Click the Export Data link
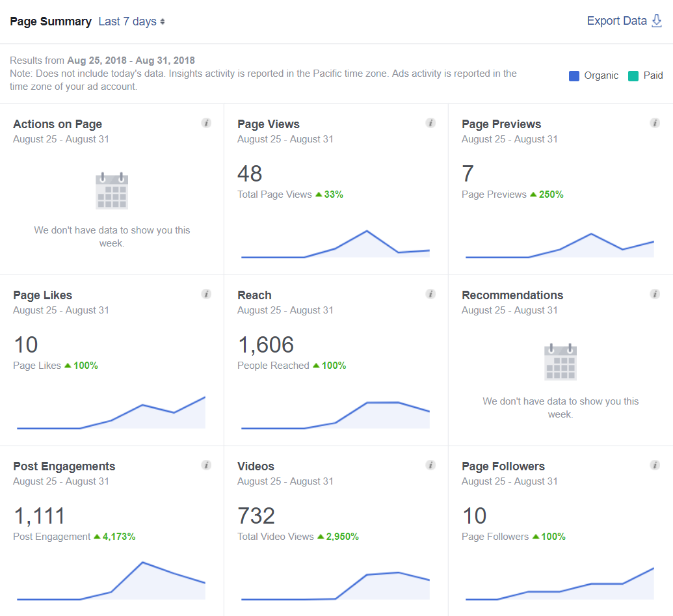Viewport: 673px width, 616px height. pos(616,21)
